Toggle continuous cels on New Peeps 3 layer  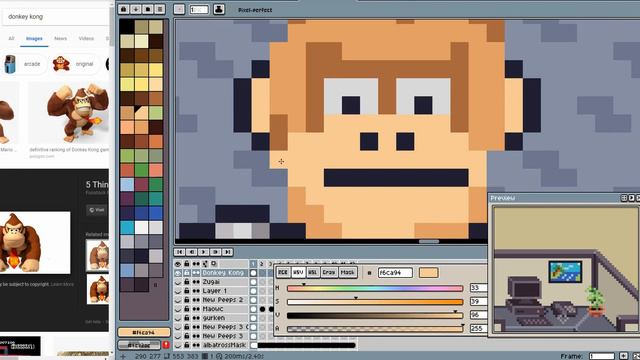click(196, 336)
